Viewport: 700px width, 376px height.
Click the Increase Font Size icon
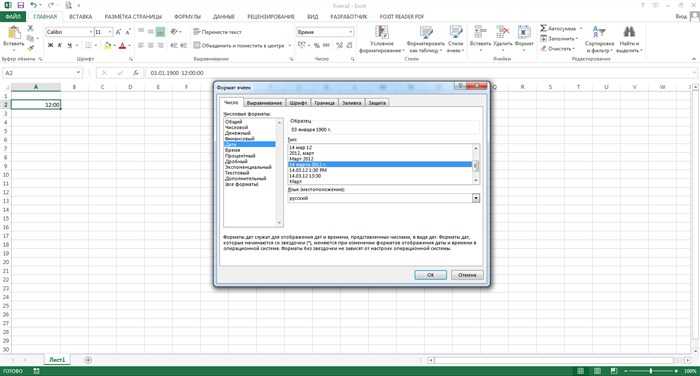coord(118,32)
